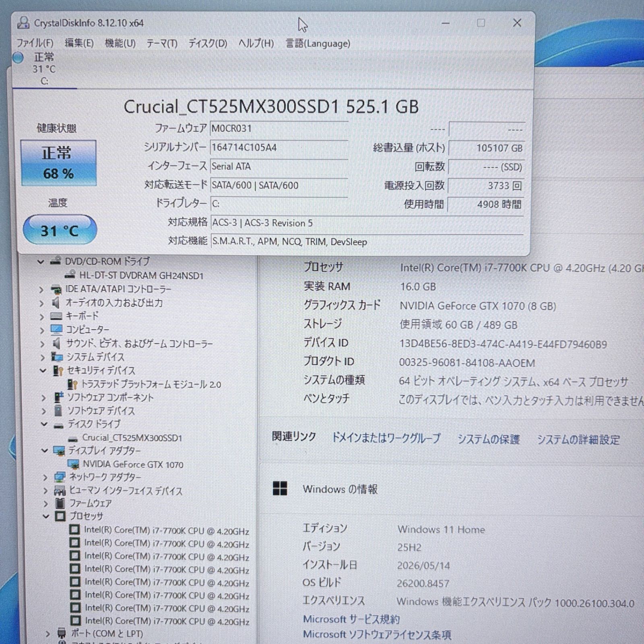The height and width of the screenshot is (644, 644).
Task: Click the DVD/CD-ROM ドライブ category icon
Action: (56, 261)
